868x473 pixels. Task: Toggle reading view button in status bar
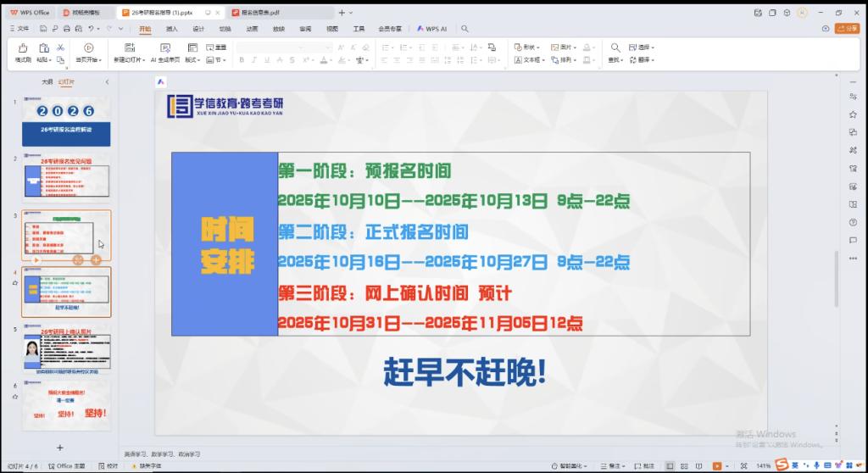coord(698,466)
